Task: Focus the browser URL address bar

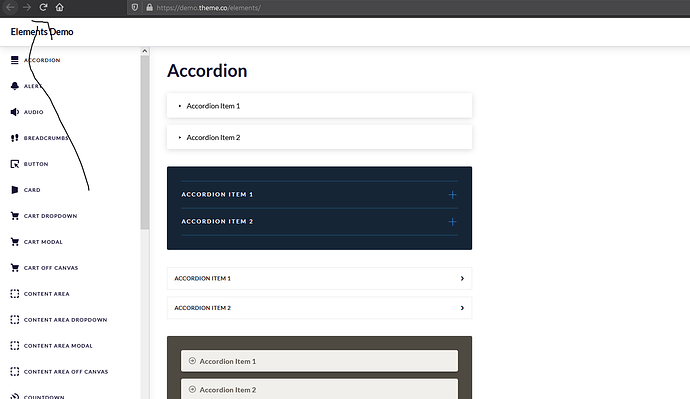Action: click(x=409, y=7)
